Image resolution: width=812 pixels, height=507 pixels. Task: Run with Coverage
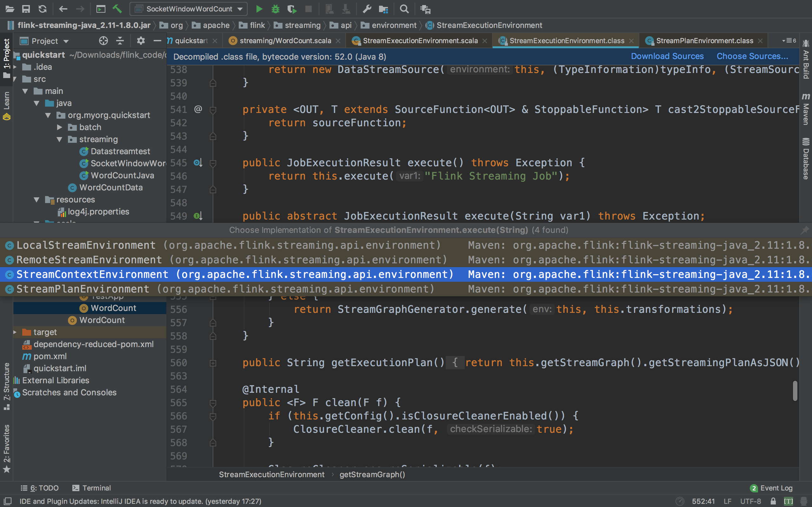click(292, 9)
